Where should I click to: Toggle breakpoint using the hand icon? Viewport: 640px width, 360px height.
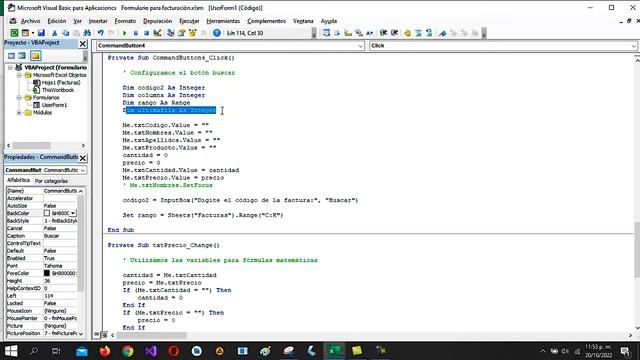click(407, 33)
